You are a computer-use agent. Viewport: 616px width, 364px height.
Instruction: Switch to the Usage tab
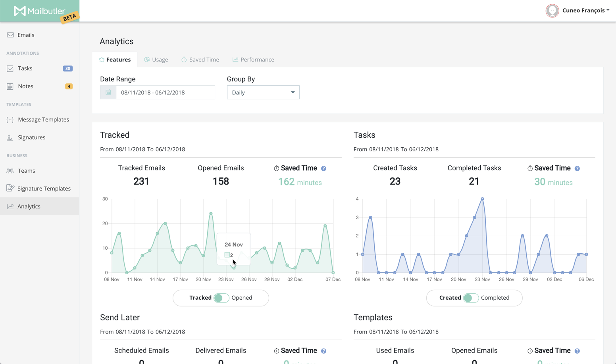point(156,60)
